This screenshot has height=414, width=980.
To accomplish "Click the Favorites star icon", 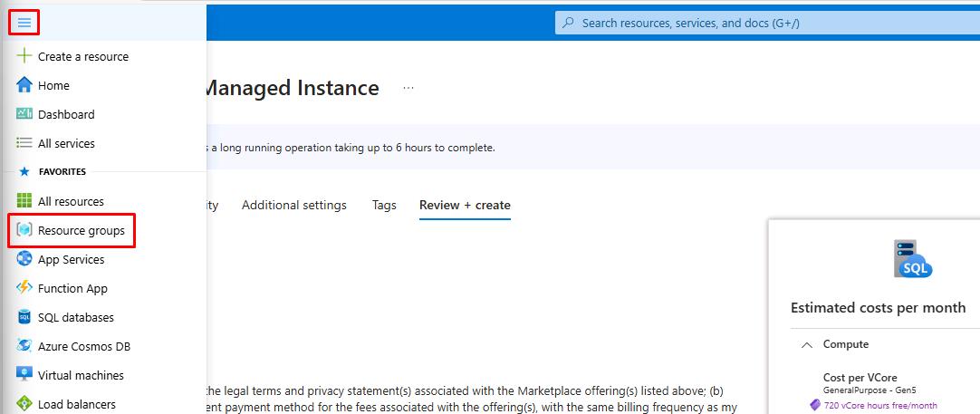I will click(x=24, y=171).
